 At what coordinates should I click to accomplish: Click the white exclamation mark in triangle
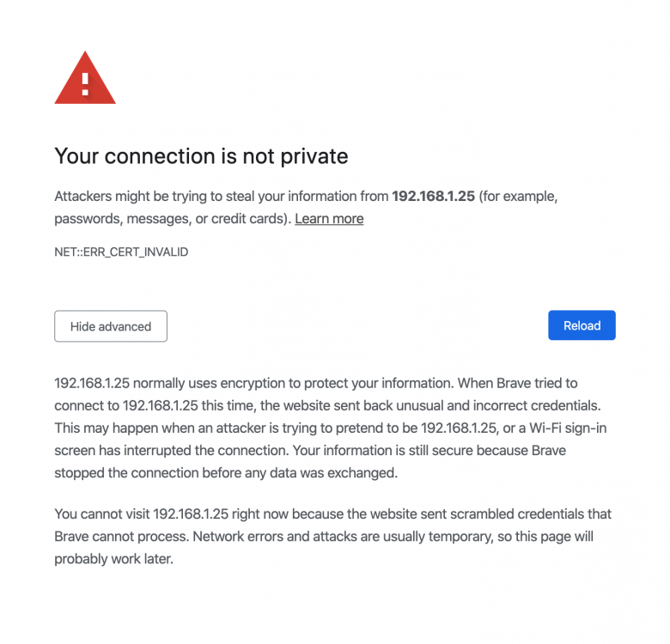tap(85, 84)
